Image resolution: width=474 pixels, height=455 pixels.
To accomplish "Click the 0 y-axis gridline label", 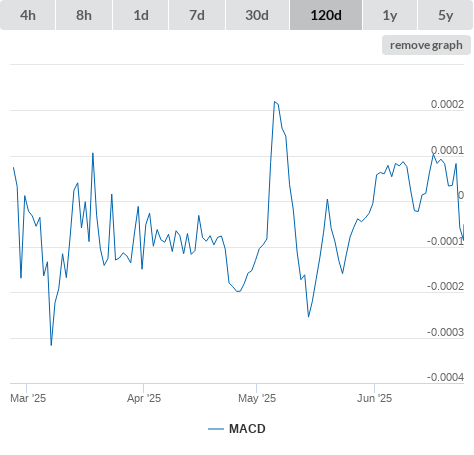I will (x=461, y=195).
